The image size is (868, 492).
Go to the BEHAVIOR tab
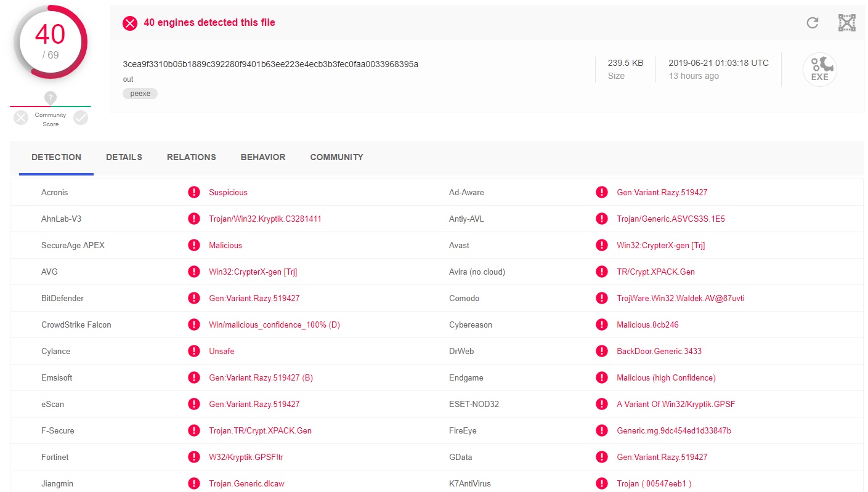pos(263,157)
